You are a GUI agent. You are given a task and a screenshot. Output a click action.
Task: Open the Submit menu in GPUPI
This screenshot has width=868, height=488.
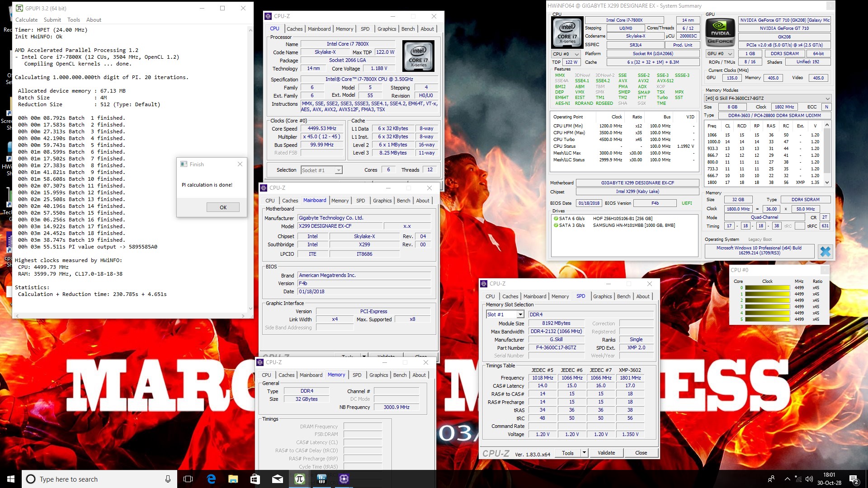[x=52, y=20]
